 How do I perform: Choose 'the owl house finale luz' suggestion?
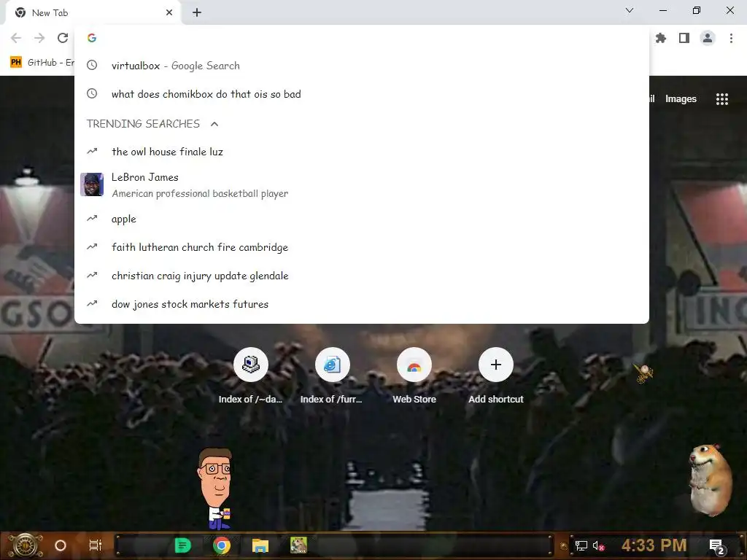tap(362, 152)
